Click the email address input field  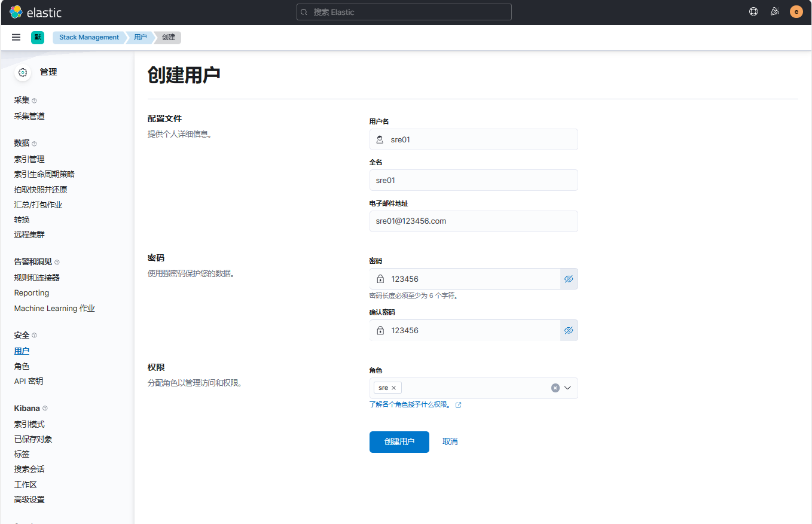474,221
